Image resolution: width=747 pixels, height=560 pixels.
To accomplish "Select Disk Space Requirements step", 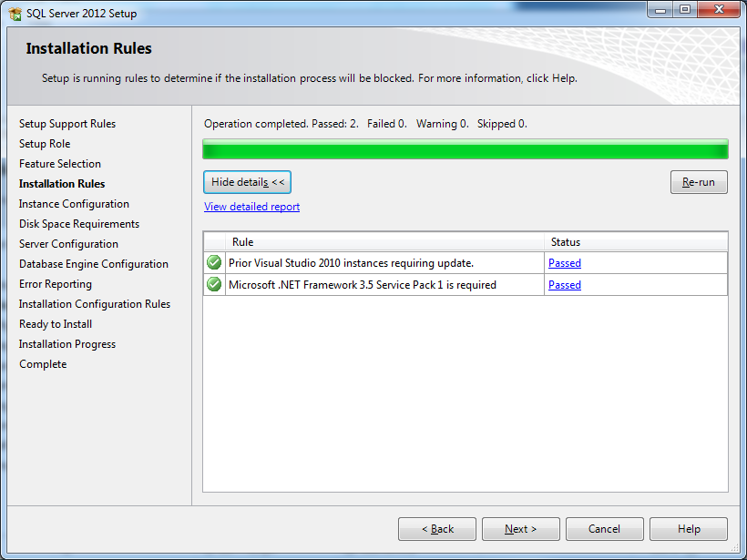I will tap(79, 224).
